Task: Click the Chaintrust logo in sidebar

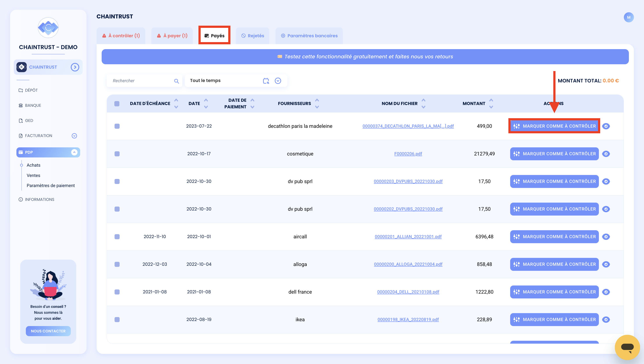Action: click(48, 28)
